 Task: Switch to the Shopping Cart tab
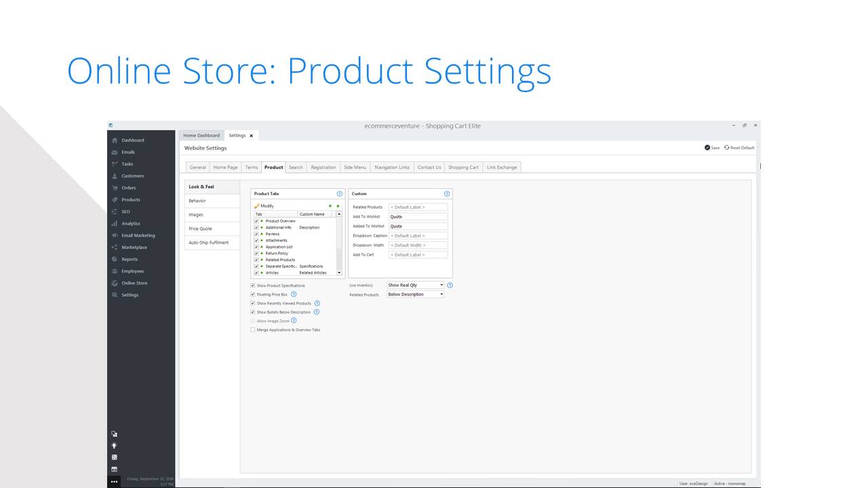pyautogui.click(x=463, y=167)
